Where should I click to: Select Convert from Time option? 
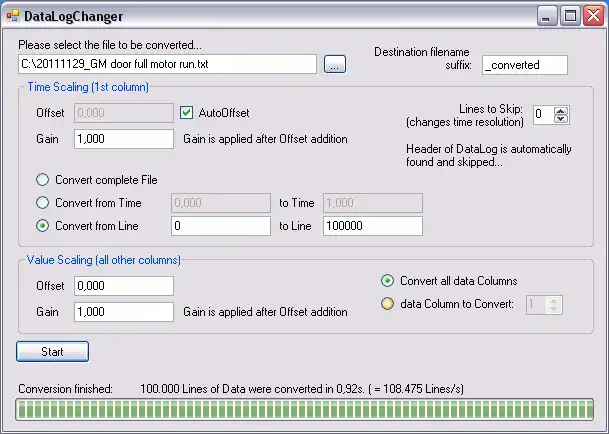tap(42, 203)
